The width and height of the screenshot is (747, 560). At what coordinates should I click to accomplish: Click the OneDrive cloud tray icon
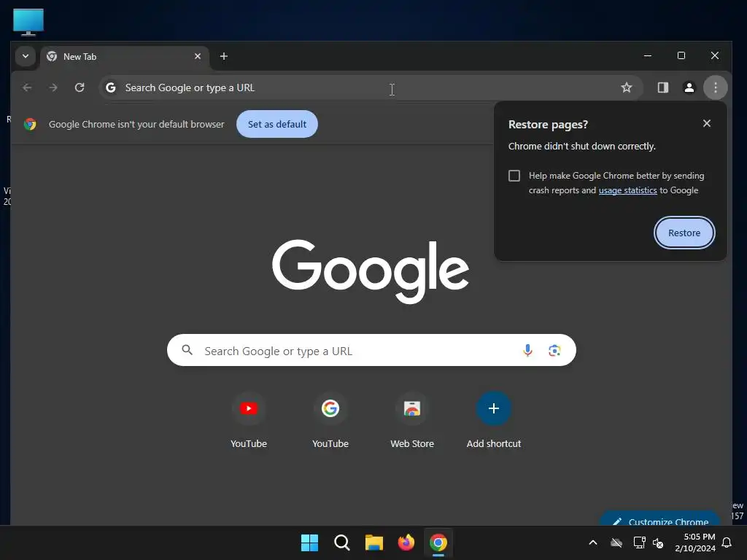pyautogui.click(x=616, y=542)
